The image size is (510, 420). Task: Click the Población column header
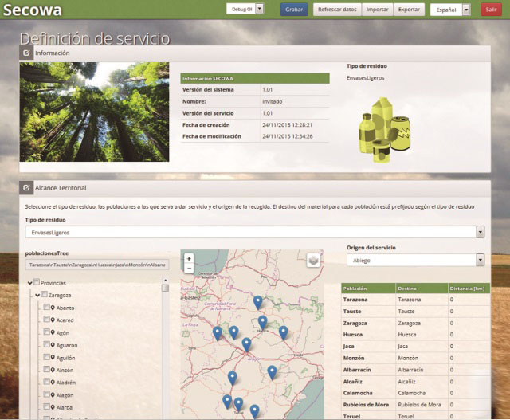pyautogui.click(x=368, y=289)
